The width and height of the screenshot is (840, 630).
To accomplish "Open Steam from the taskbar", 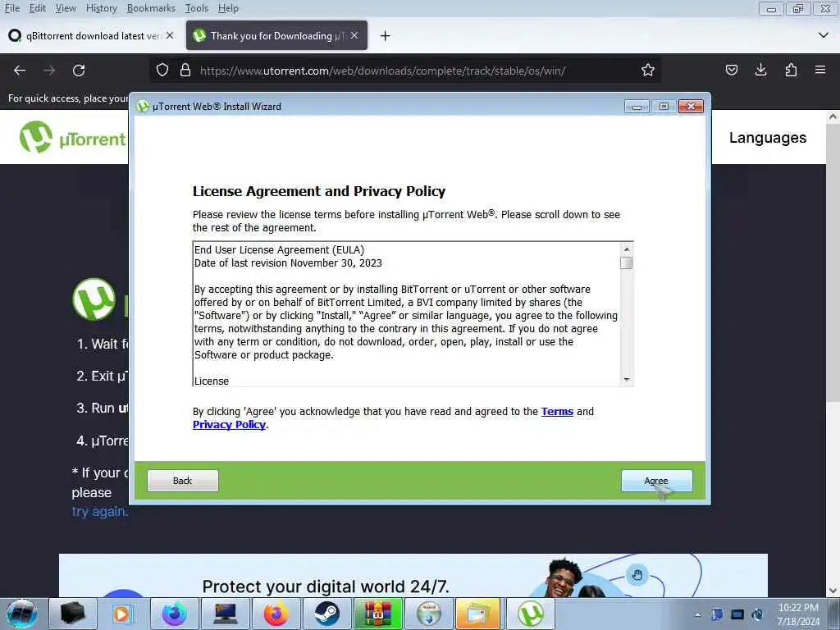I will 326,614.
